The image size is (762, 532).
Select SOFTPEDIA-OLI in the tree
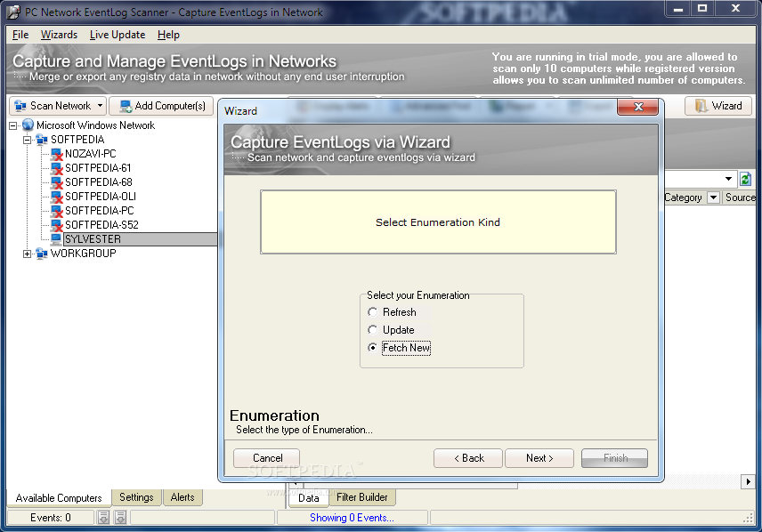point(101,197)
